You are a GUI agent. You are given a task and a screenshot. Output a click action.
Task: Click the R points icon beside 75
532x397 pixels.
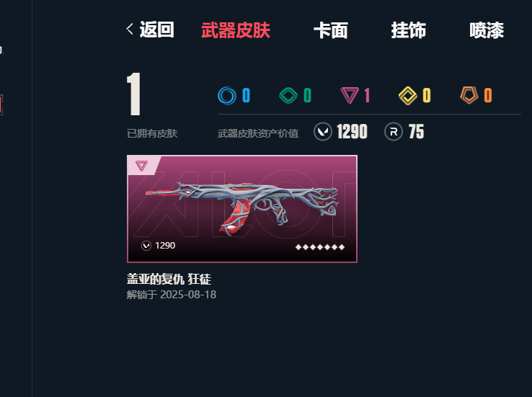[x=394, y=131]
